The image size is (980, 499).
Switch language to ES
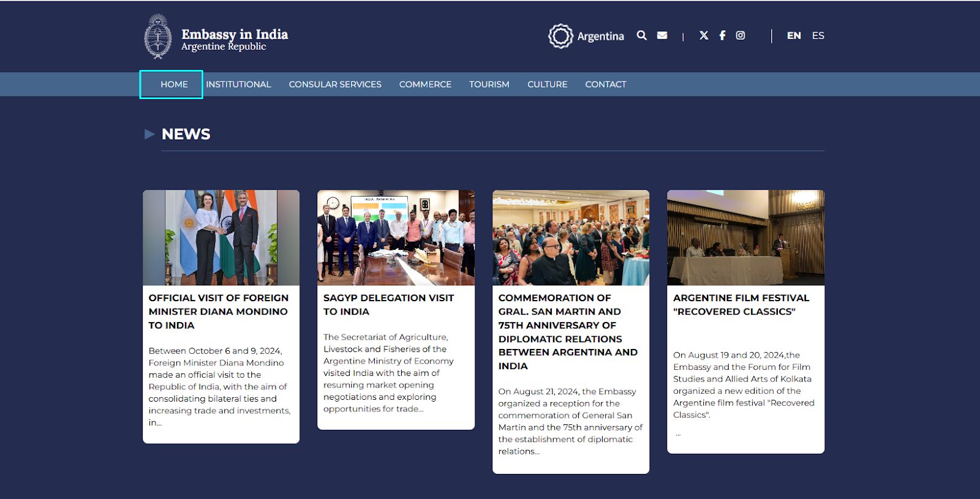pos(818,36)
